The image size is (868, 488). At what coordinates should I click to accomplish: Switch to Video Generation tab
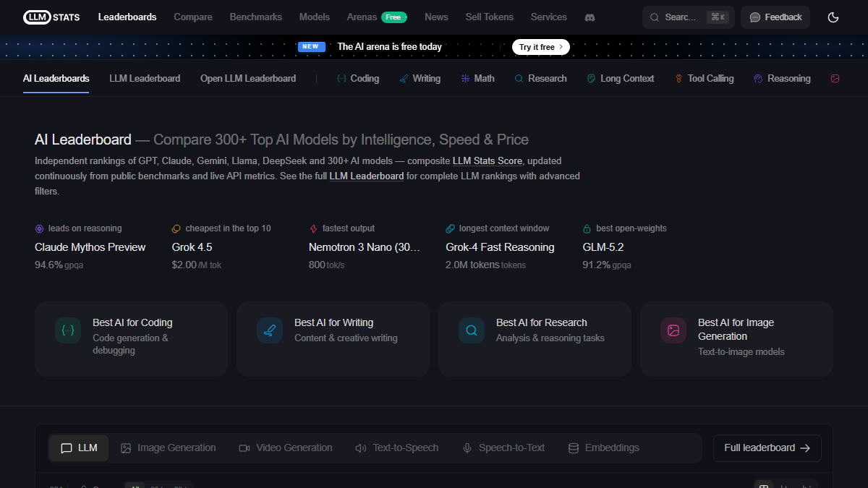click(x=286, y=448)
